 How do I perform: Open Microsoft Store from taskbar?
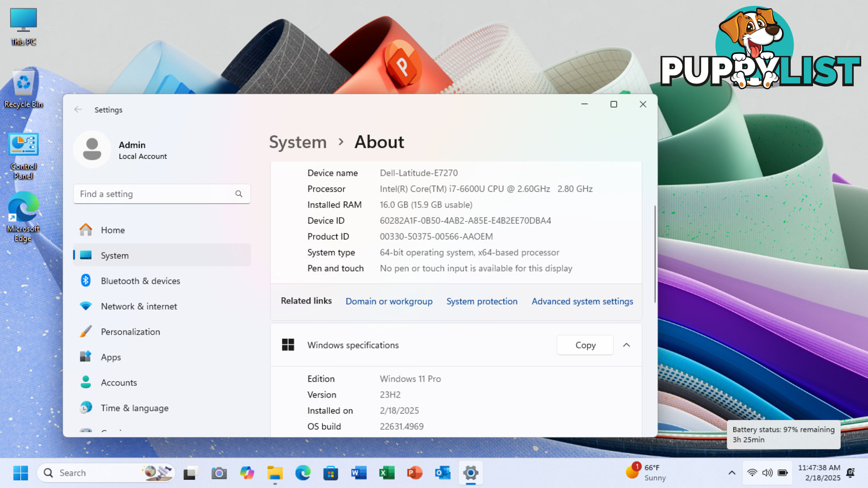coord(330,472)
